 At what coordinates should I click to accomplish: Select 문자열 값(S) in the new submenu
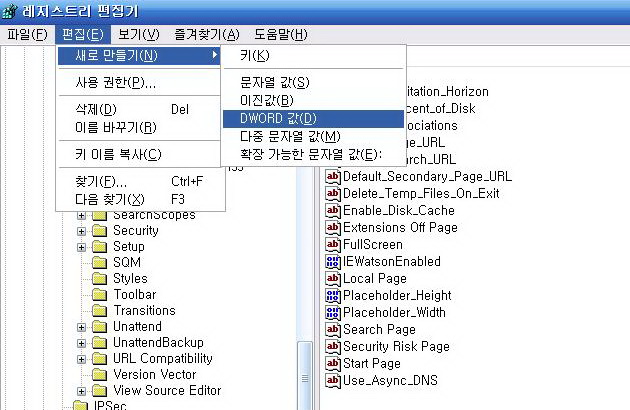click(275, 82)
